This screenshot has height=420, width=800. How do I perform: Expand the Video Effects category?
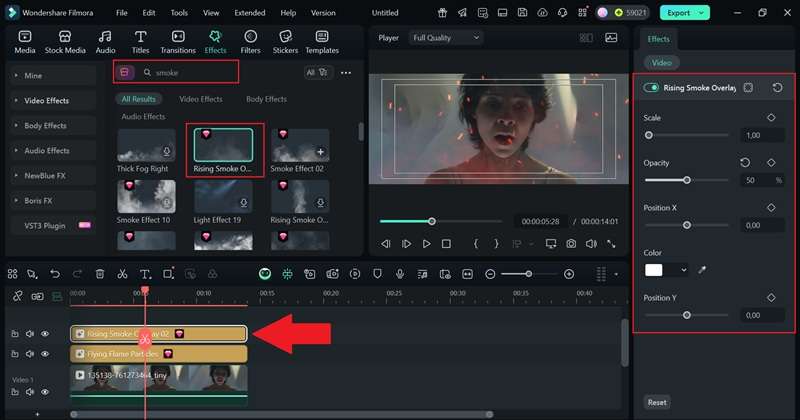pyautogui.click(x=53, y=101)
